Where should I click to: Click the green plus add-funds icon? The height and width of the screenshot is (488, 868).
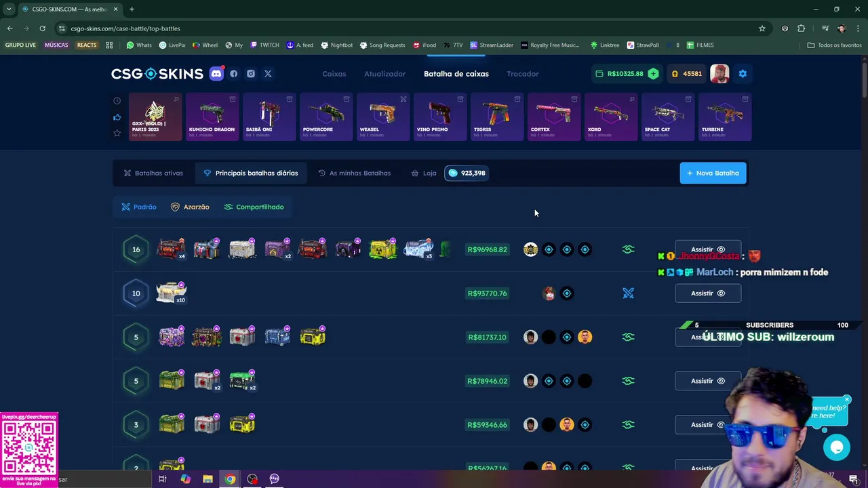tap(653, 74)
